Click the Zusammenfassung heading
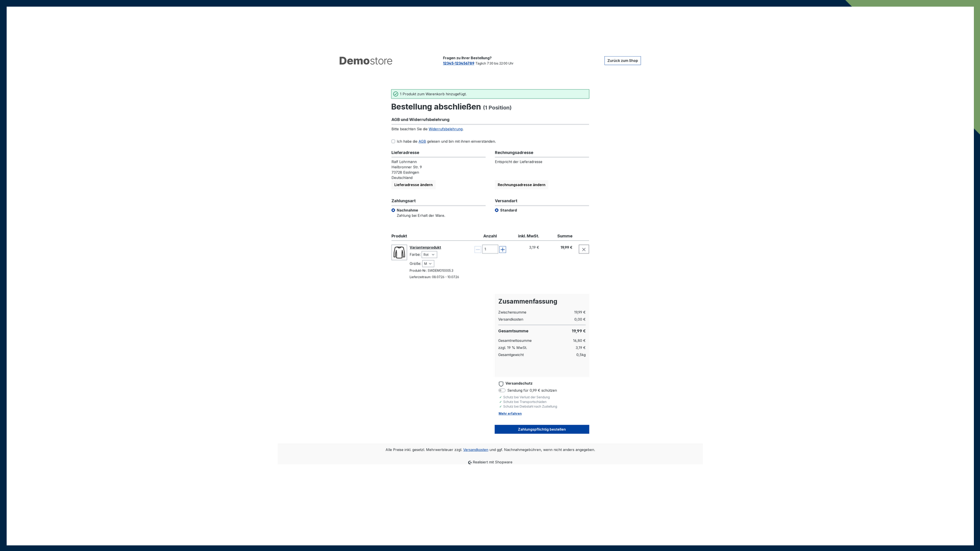This screenshot has height=551, width=980. click(x=528, y=302)
